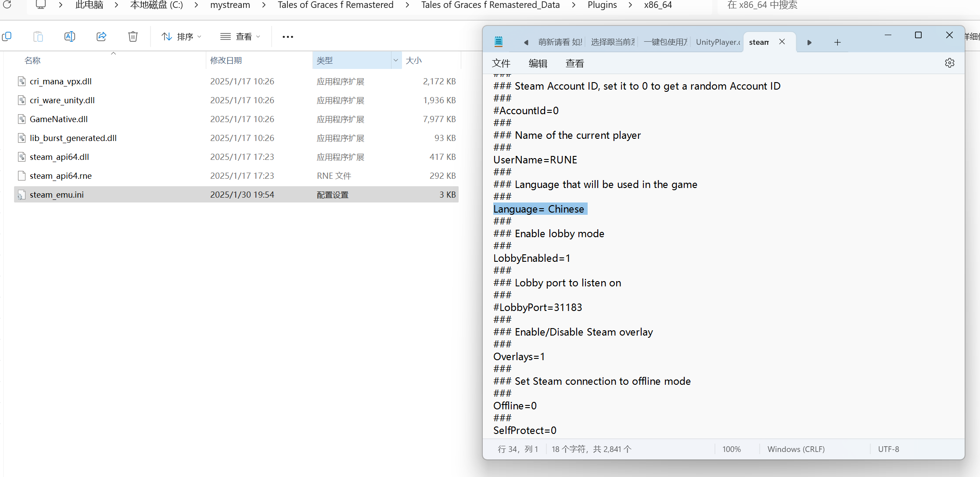Click the 100% zoom level in status bar

coord(732,449)
